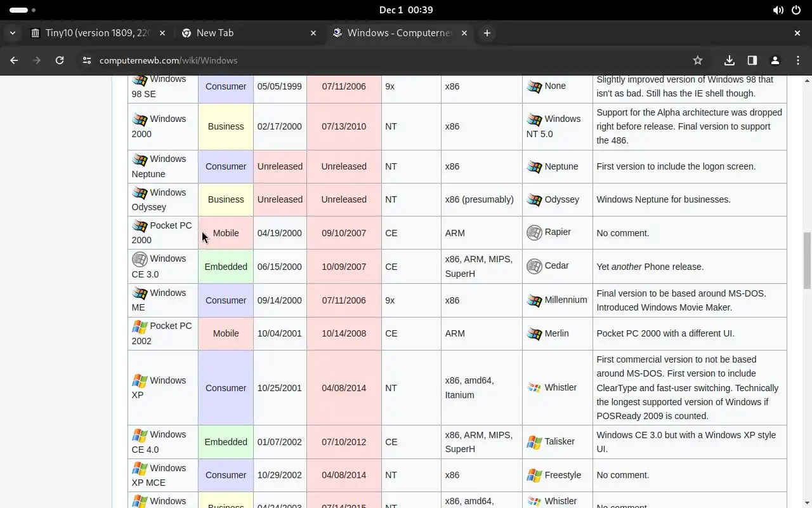Select the 9x kernel cell for Windows ME
Viewport: 812px width, 508px height.
point(411,300)
